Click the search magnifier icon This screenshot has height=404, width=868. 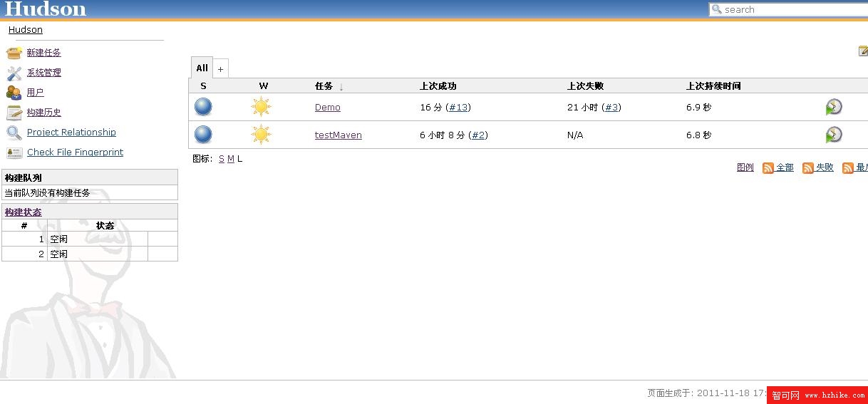[716, 9]
